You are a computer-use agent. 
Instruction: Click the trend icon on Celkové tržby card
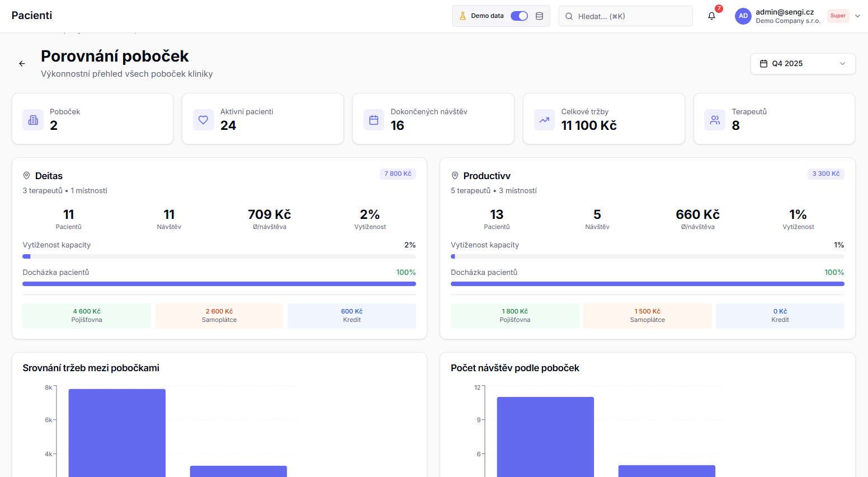(x=544, y=120)
